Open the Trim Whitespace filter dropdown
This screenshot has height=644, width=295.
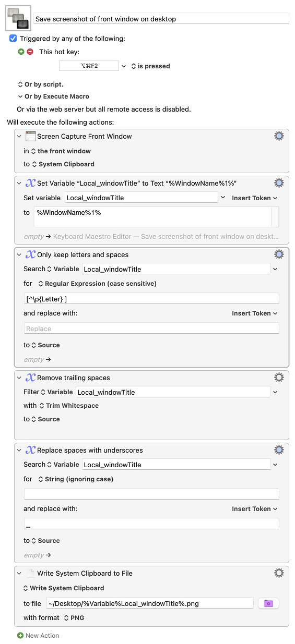point(69,406)
